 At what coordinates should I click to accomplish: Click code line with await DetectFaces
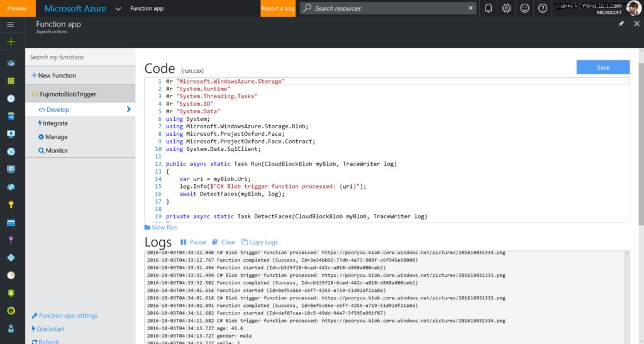click(232, 194)
